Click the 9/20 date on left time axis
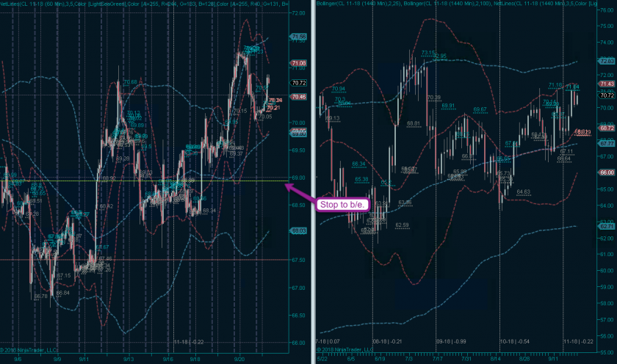 pos(239,359)
